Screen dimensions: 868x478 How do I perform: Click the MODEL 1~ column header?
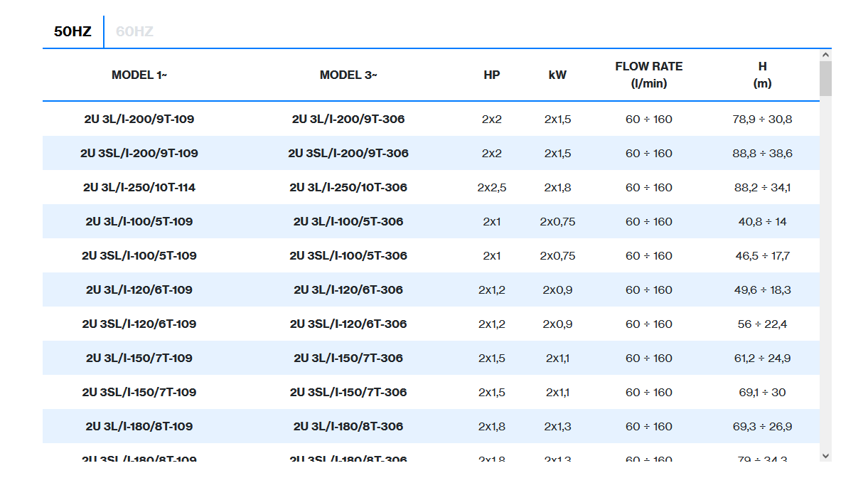(139, 75)
